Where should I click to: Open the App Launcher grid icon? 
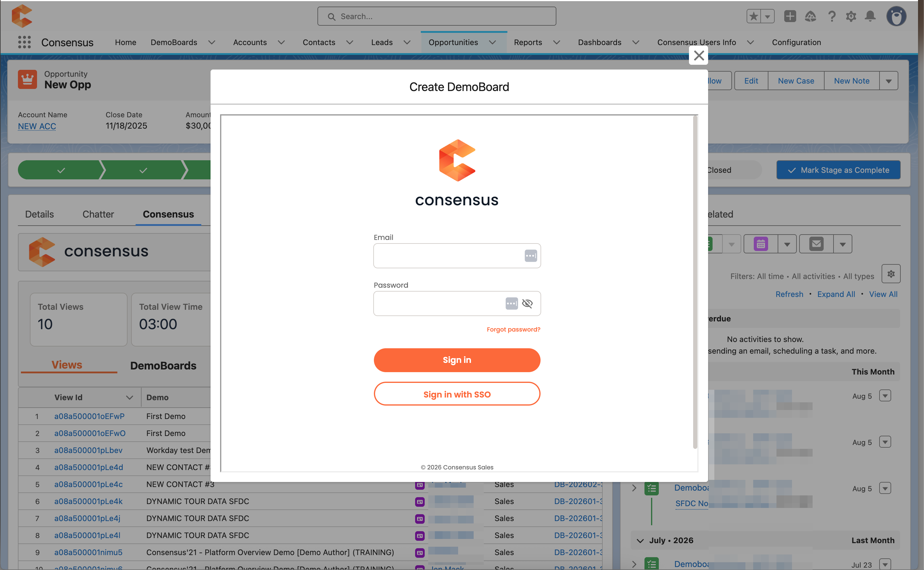(x=24, y=42)
